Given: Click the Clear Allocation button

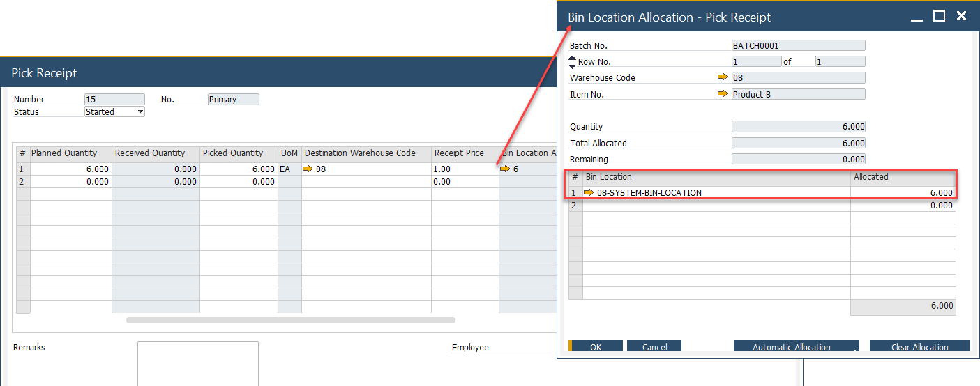Looking at the screenshot, I should pyautogui.click(x=919, y=346).
